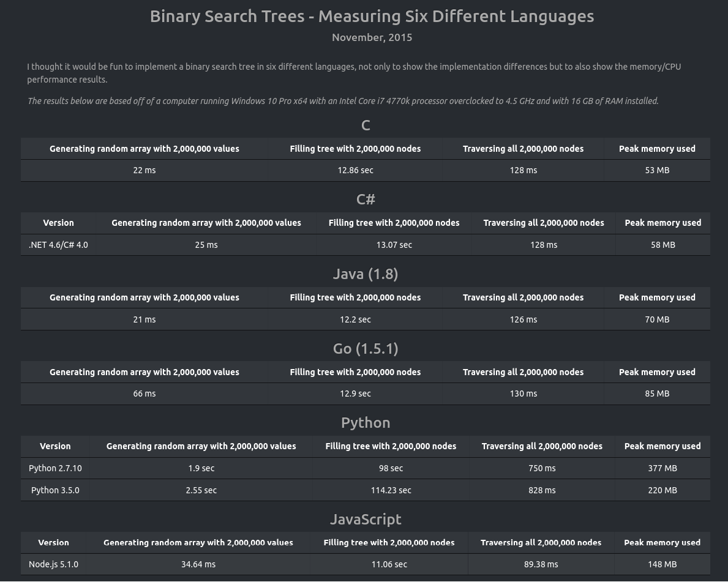The height and width of the screenshot is (582, 728).
Task: Click the JavaScript section heading
Action: click(366, 520)
